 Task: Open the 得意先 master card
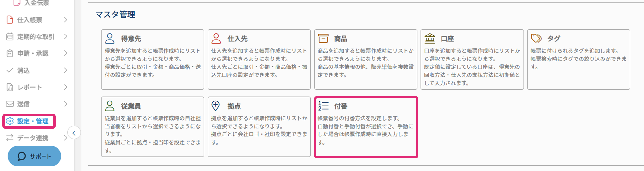tap(153, 60)
